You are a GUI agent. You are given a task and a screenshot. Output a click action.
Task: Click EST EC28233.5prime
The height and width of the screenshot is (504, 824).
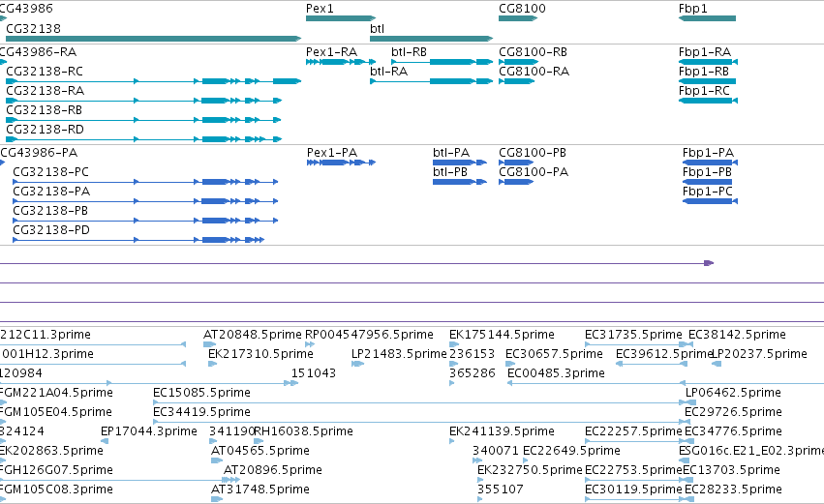click(x=733, y=489)
